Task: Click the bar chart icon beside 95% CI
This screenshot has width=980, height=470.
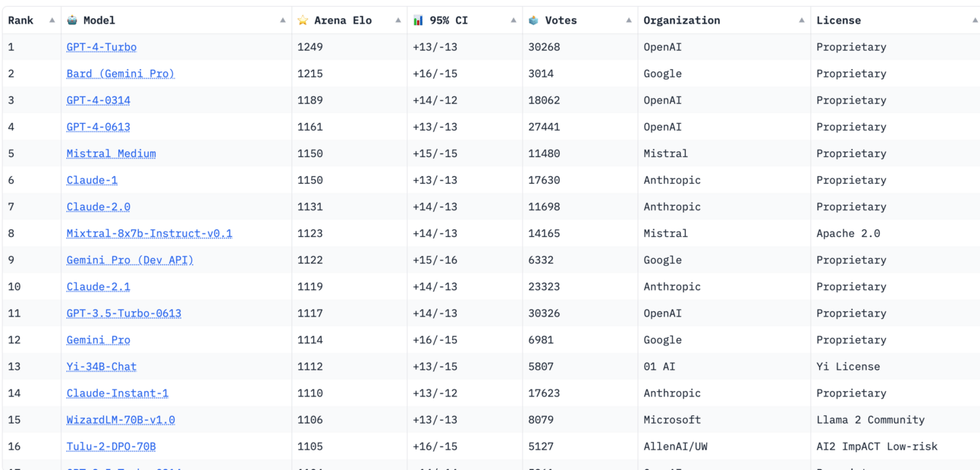Action: pos(418,21)
